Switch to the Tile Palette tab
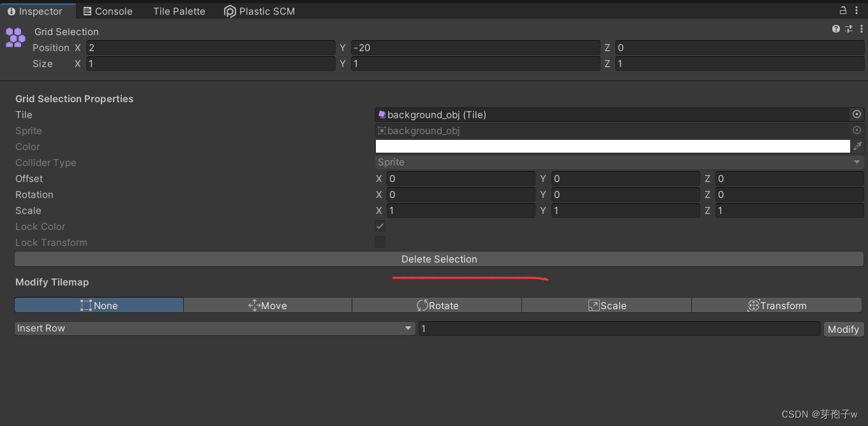This screenshot has width=868, height=426. (179, 11)
